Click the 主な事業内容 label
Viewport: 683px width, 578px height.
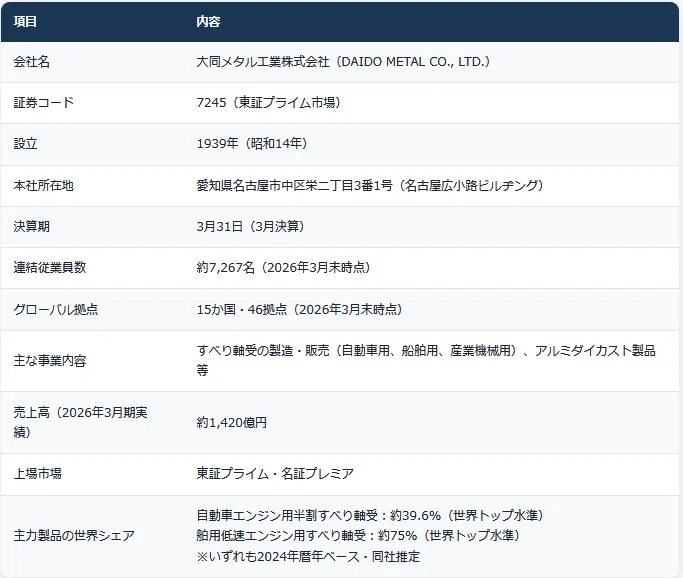(x=50, y=361)
